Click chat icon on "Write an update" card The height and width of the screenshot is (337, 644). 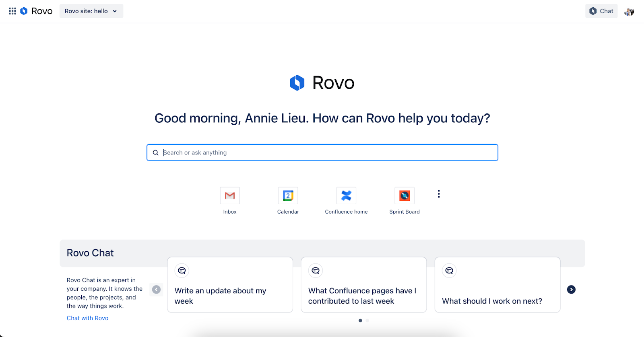182,271
